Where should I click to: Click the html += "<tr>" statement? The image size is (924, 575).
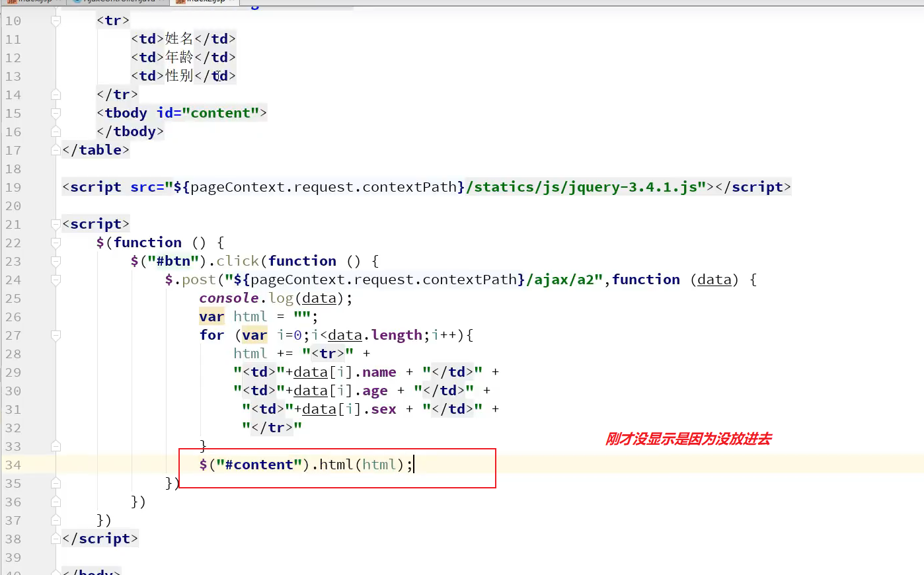tap(302, 354)
